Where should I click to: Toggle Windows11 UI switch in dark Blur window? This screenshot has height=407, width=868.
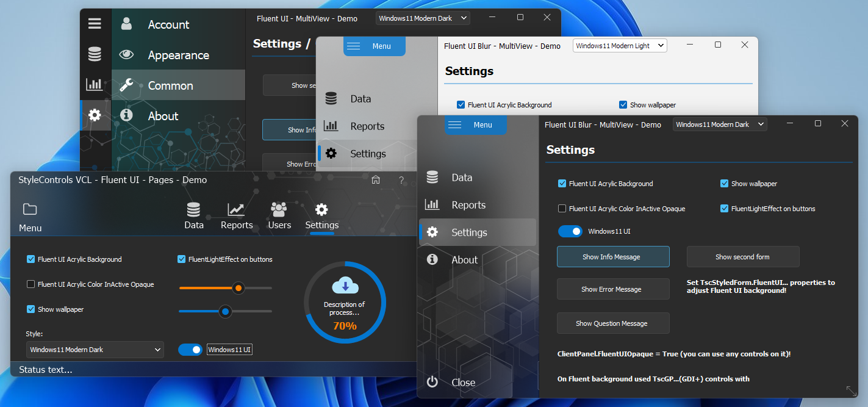tap(570, 232)
